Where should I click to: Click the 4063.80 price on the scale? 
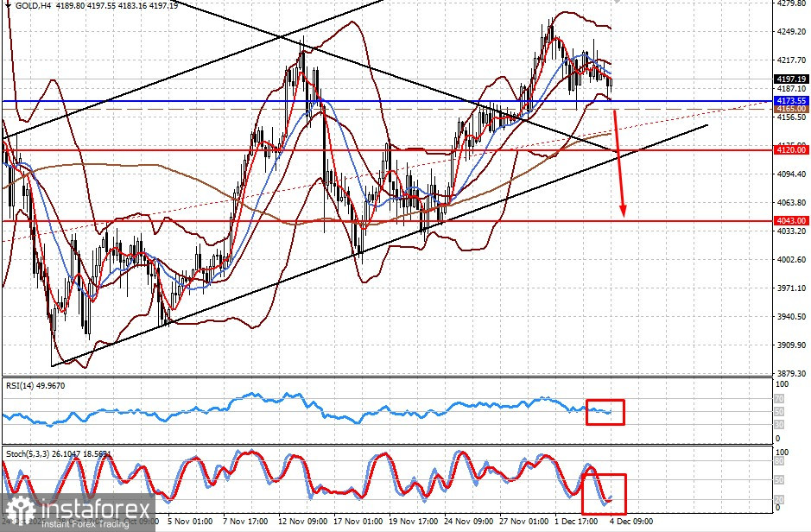point(791,203)
